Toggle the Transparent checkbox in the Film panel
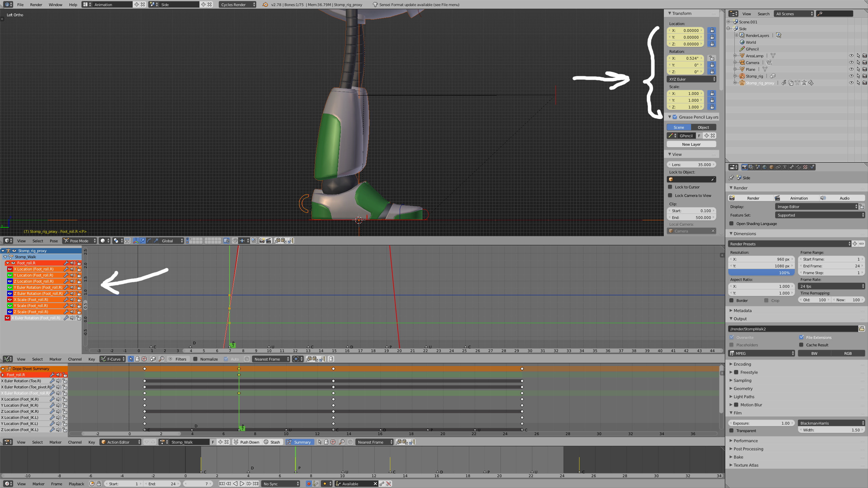Image resolution: width=868 pixels, height=488 pixels. [x=732, y=430]
